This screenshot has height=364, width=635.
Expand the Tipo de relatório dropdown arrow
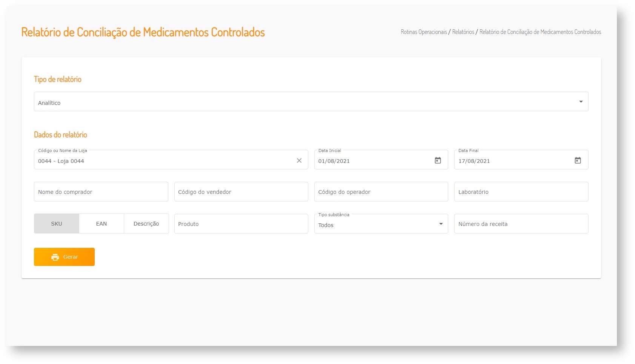[581, 102]
